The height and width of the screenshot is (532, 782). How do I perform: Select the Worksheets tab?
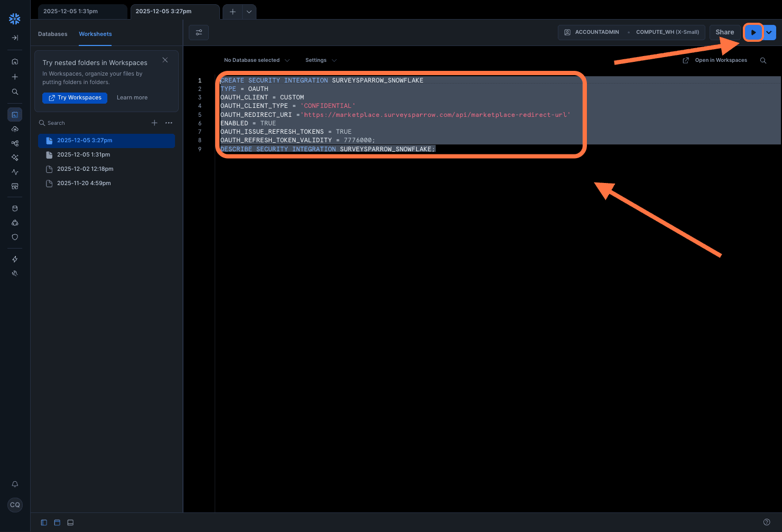coord(95,34)
